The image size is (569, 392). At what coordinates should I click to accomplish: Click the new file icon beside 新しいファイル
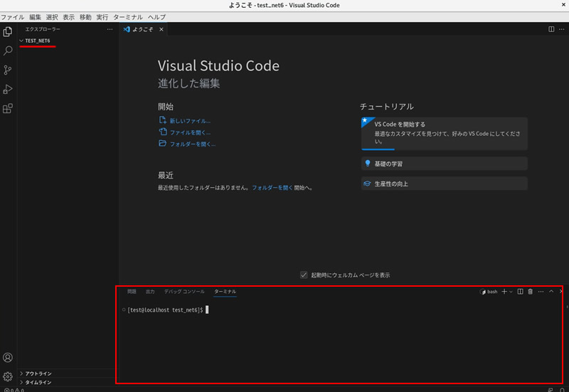click(x=163, y=120)
